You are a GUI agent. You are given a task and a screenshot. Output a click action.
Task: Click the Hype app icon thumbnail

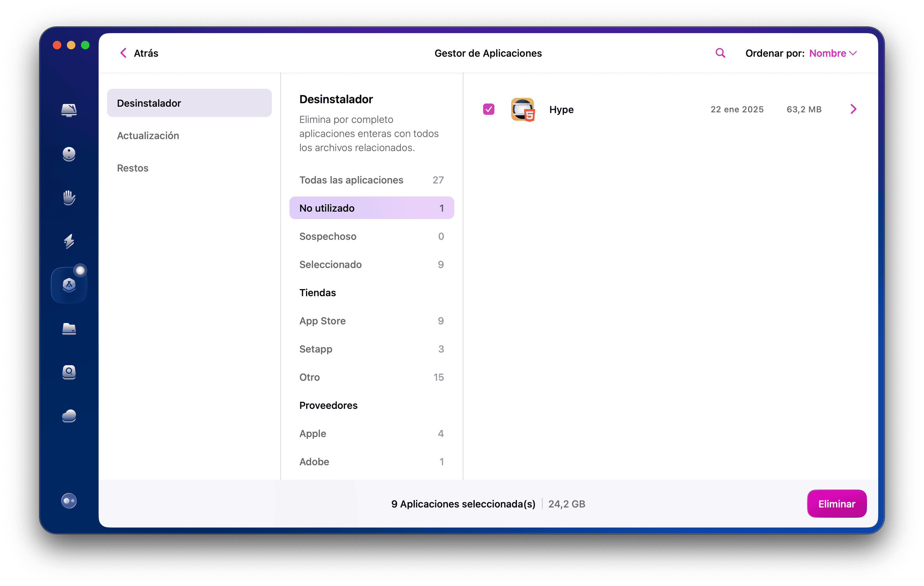tap(523, 110)
